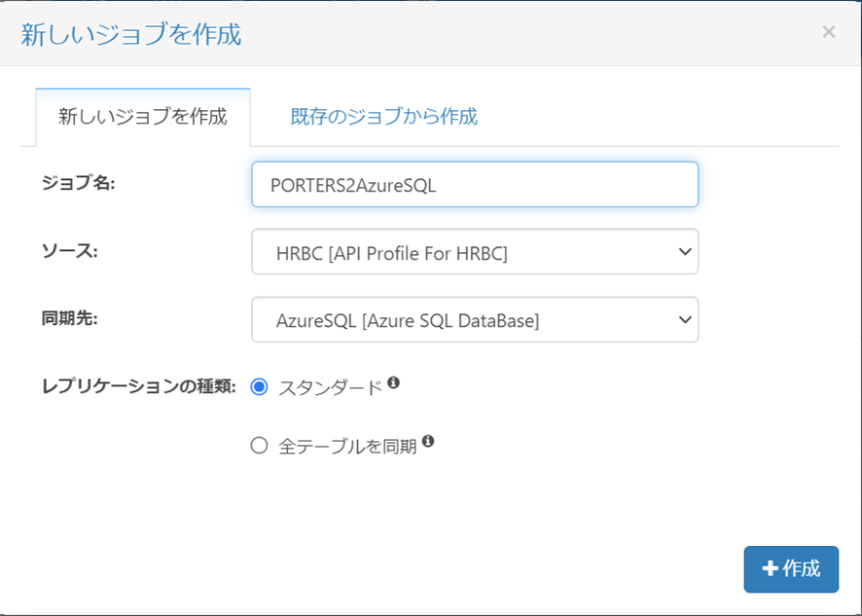Image resolution: width=862 pixels, height=616 pixels.
Task: Select the スタンダード radio button
Action: pos(259,387)
